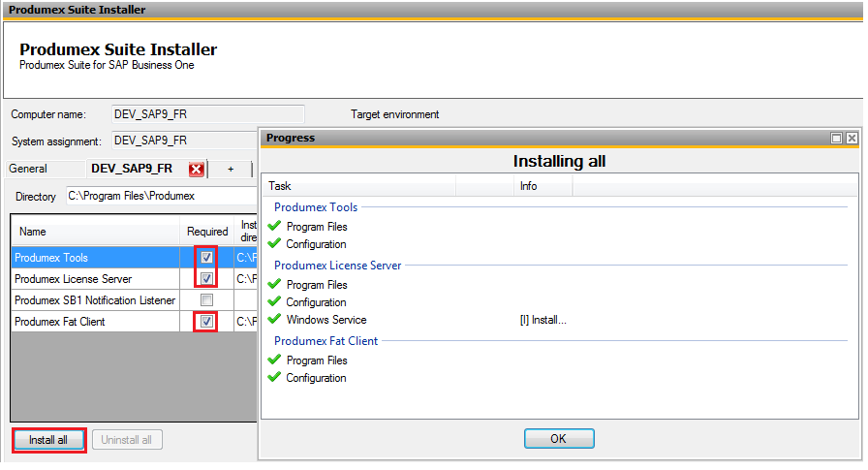Click checkmark beside License Server Program Files
The image size is (868, 470).
click(x=274, y=284)
